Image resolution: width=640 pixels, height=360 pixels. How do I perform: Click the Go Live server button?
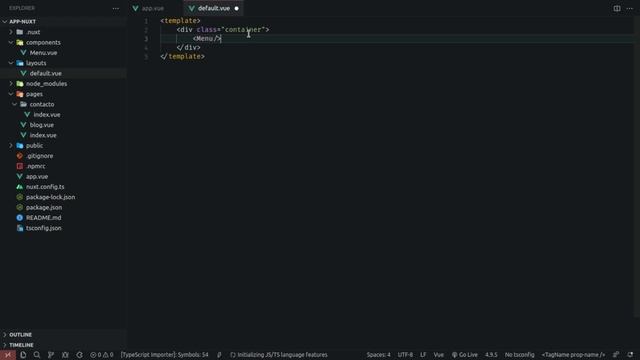[x=464, y=355]
